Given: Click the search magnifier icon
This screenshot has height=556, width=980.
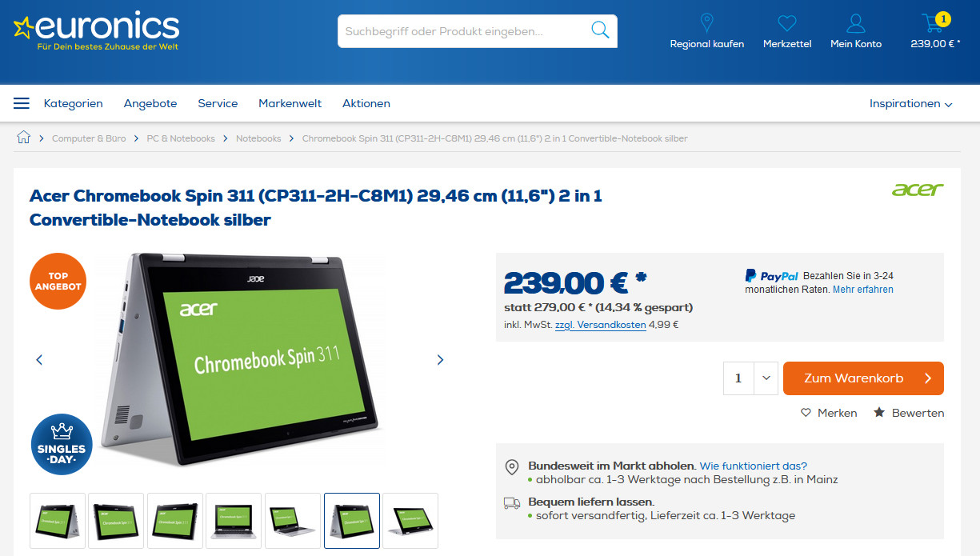Looking at the screenshot, I should pos(599,30).
